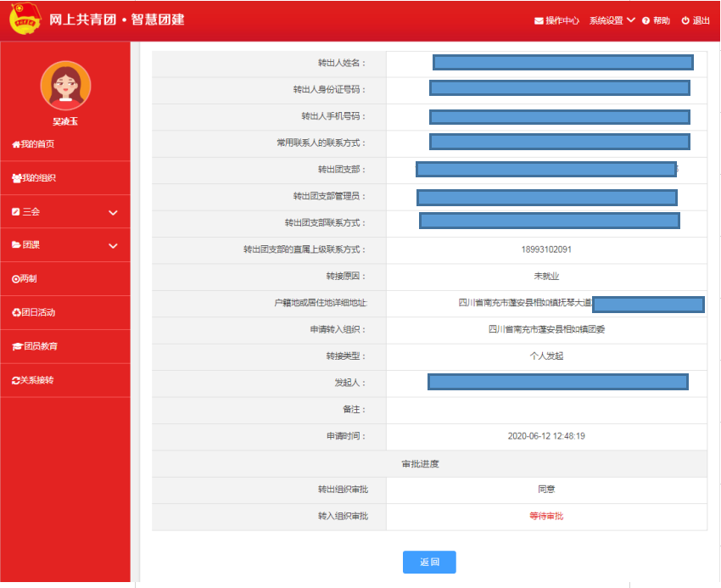Go to 我的组织 in the sidebar
Viewport: 721px width, 588px height.
38,178
